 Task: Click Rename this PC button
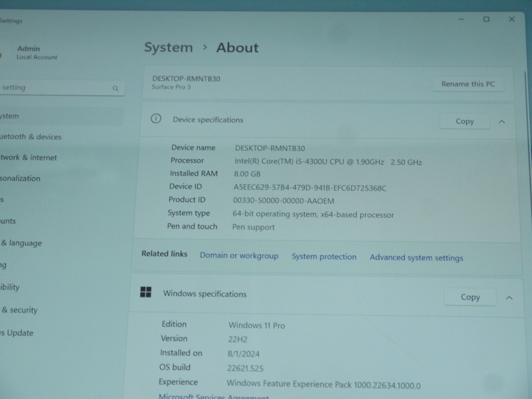[x=468, y=84]
